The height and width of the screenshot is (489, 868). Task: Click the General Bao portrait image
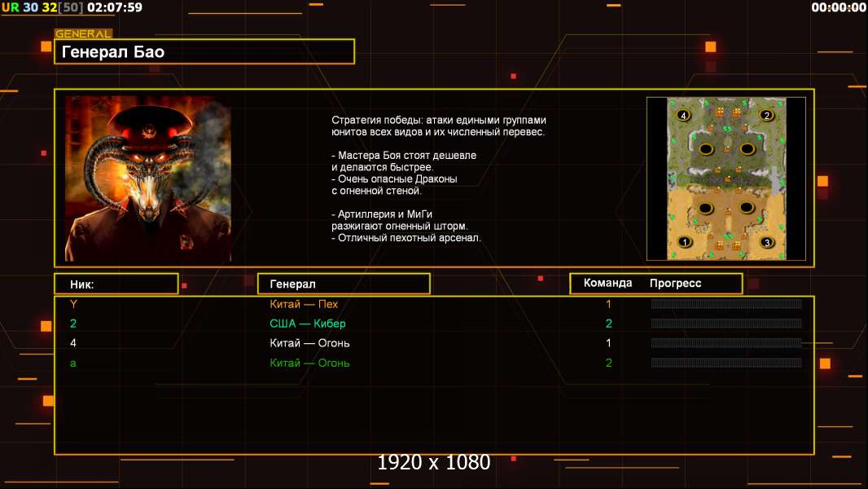point(148,178)
